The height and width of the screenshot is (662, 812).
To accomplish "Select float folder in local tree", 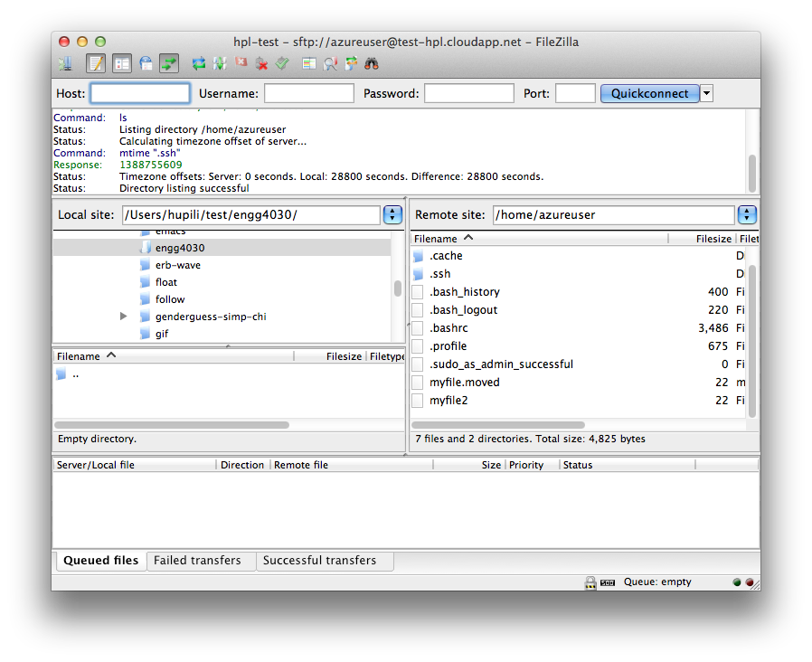I will [222, 282].
